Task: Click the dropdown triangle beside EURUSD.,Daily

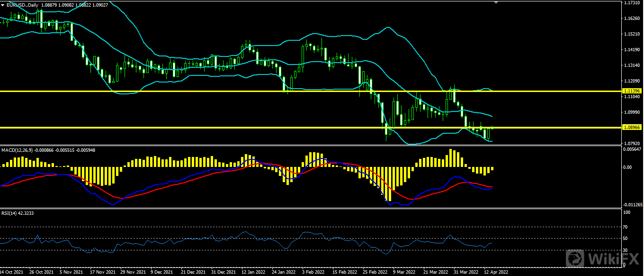Action: (x=3, y=4)
